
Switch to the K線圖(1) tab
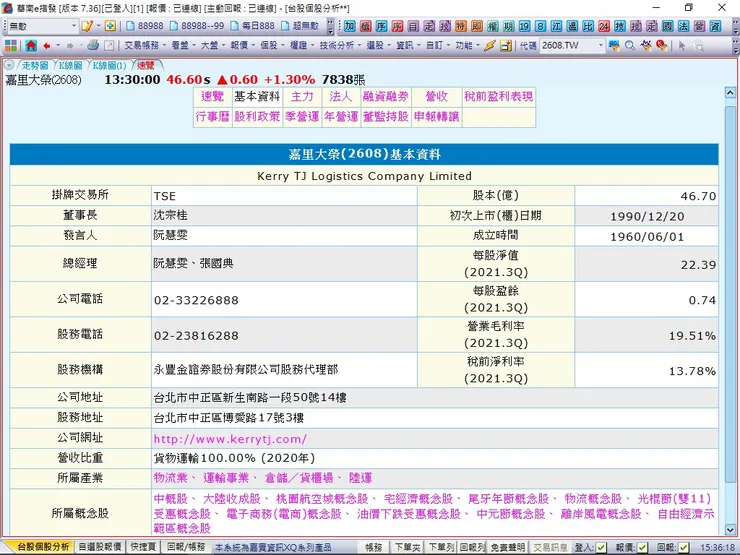[x=109, y=66]
